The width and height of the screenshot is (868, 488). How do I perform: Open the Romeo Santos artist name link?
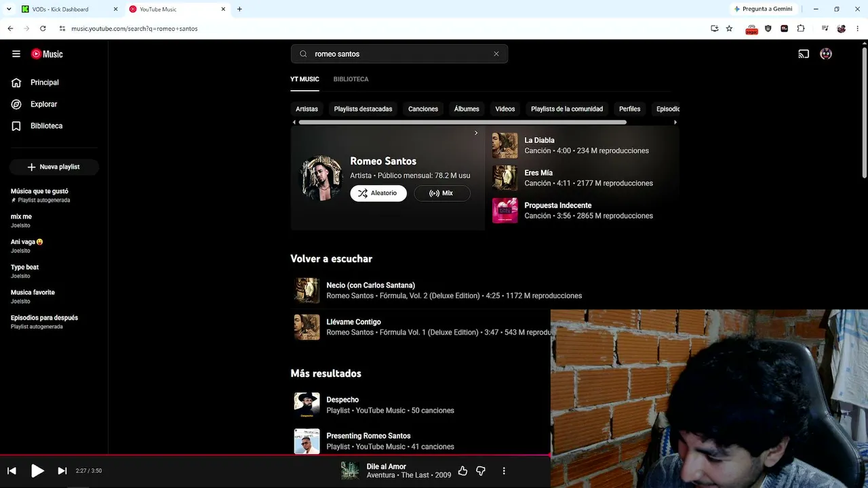click(x=383, y=161)
